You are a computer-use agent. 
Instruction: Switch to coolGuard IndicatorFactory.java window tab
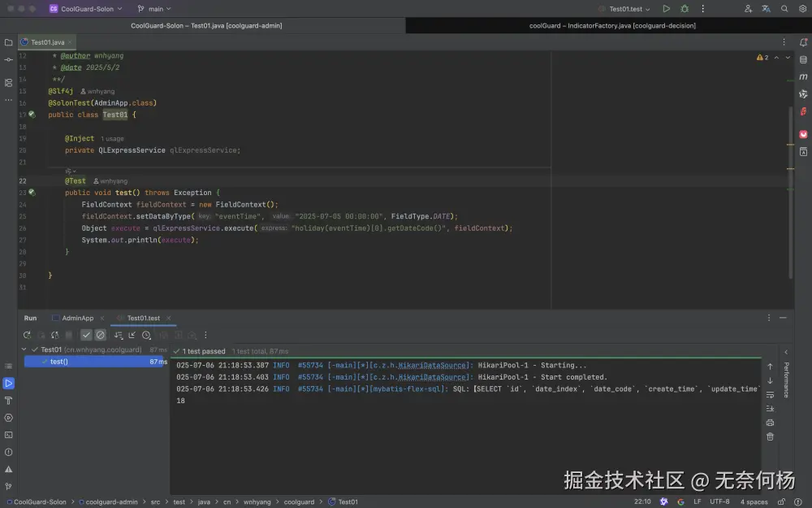(x=612, y=25)
